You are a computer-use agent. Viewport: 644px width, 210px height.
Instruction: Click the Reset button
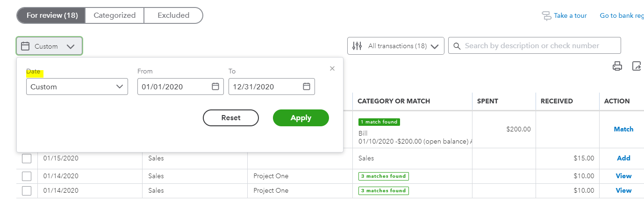[231, 118]
